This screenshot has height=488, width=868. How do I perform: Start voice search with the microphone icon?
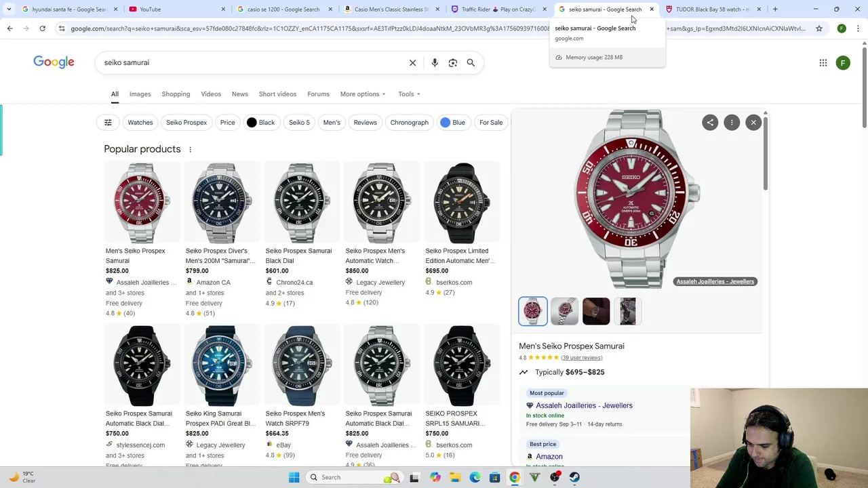[x=435, y=62]
